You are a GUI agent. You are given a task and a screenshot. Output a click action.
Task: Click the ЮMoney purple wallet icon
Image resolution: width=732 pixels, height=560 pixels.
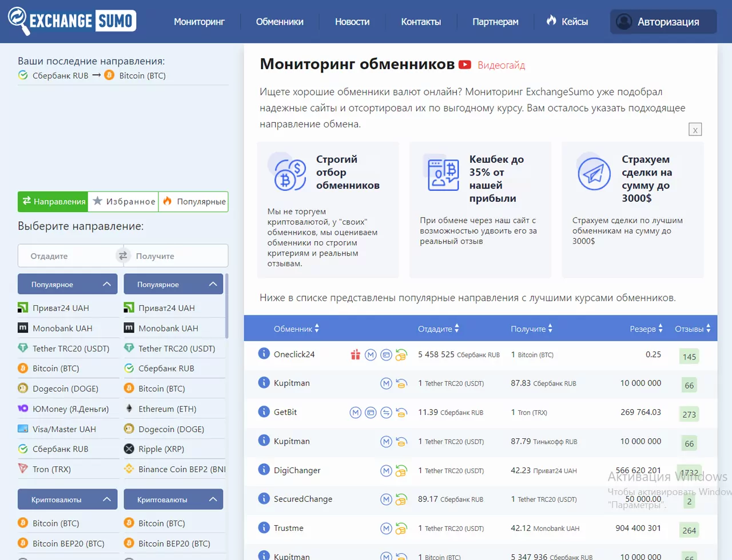click(x=23, y=409)
